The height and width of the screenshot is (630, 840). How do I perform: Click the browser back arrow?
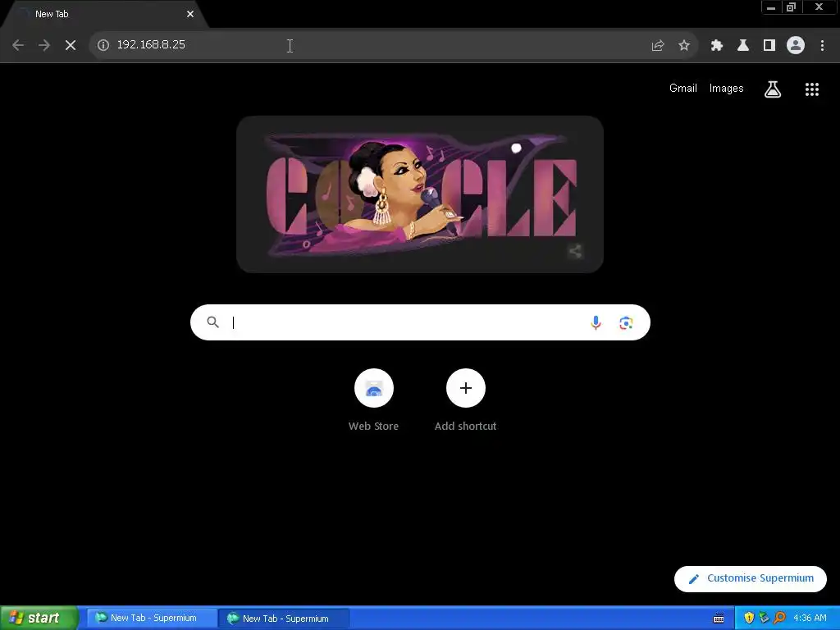[x=18, y=45]
